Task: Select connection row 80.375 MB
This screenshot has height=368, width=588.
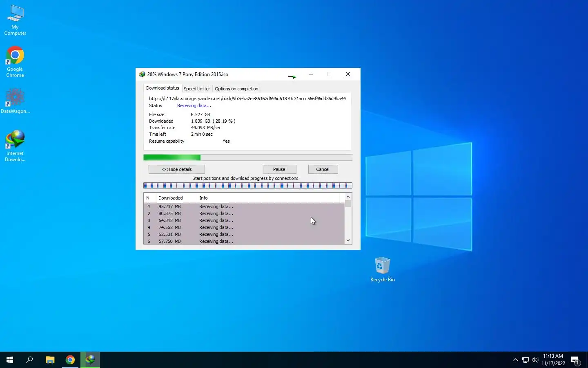Action: click(244, 214)
